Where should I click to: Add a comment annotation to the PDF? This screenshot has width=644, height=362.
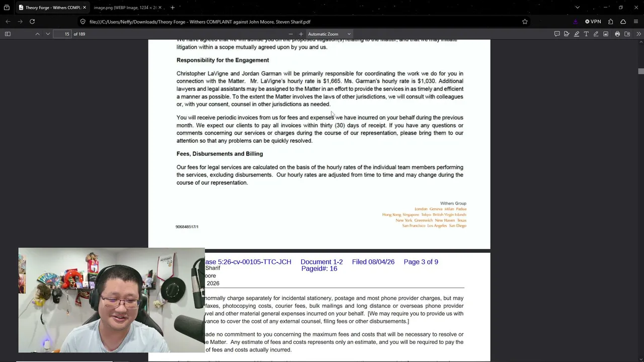(557, 34)
